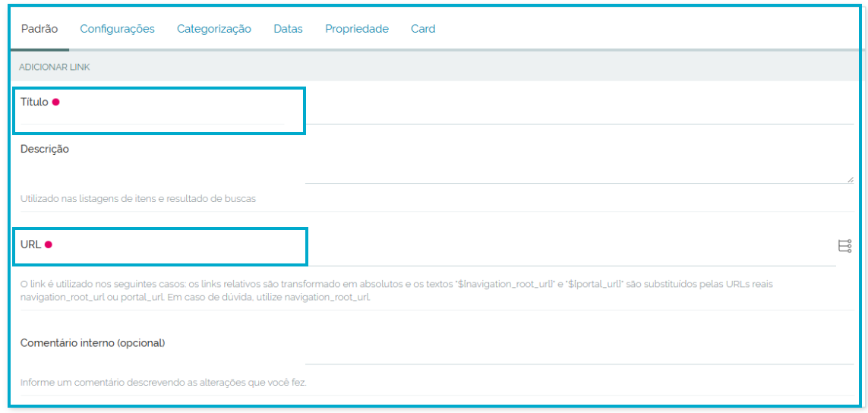Image resolution: width=868 pixels, height=413 pixels.
Task: Grab the Descrição textarea resize handle
Action: [850, 179]
